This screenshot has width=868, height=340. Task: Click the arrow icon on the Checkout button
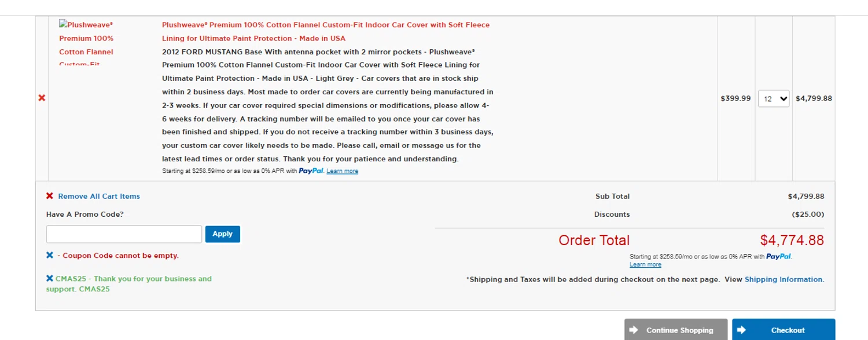point(741,330)
